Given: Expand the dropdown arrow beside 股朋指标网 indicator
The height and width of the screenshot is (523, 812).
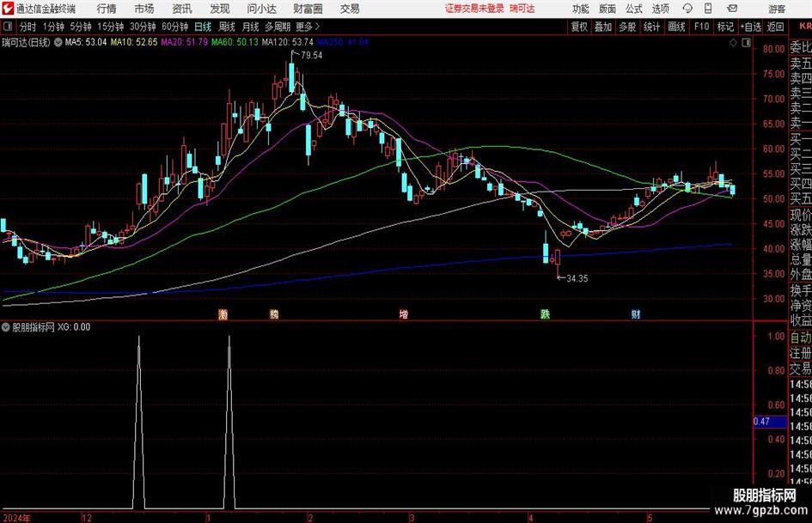Looking at the screenshot, I should click(x=6, y=326).
